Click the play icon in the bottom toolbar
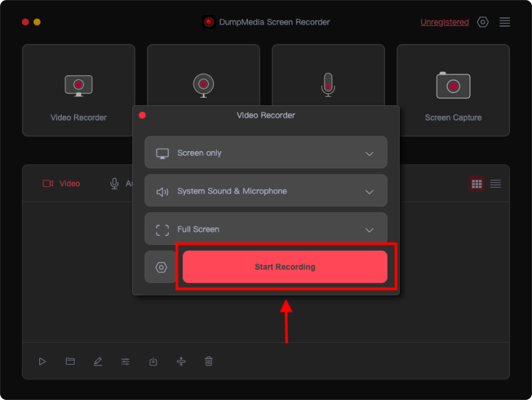Screen dimensions: 532x400 click(42, 361)
